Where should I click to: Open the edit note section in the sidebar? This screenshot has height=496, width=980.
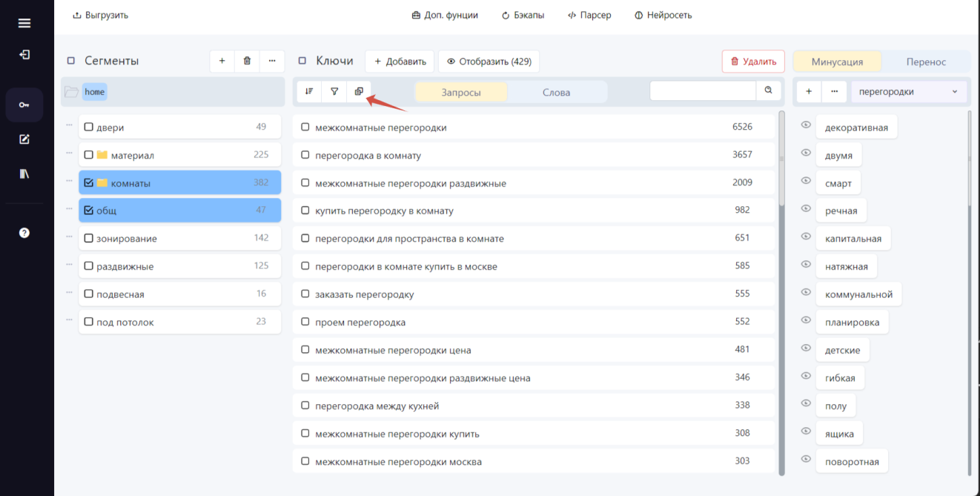pyautogui.click(x=24, y=139)
